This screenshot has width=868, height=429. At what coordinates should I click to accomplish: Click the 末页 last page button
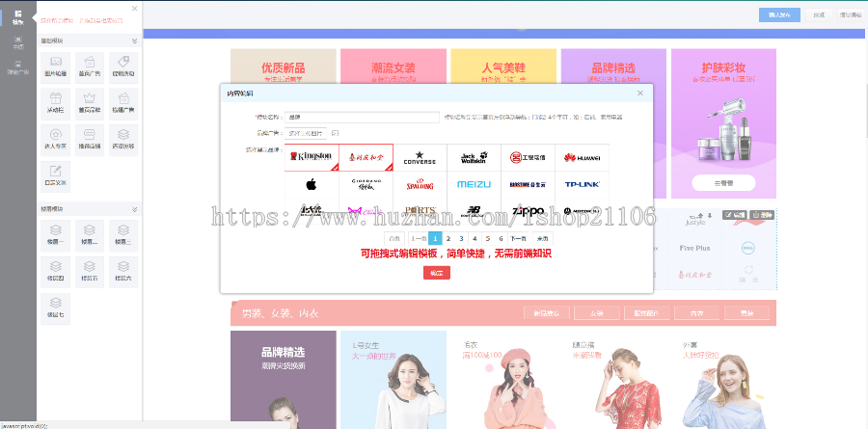point(542,238)
